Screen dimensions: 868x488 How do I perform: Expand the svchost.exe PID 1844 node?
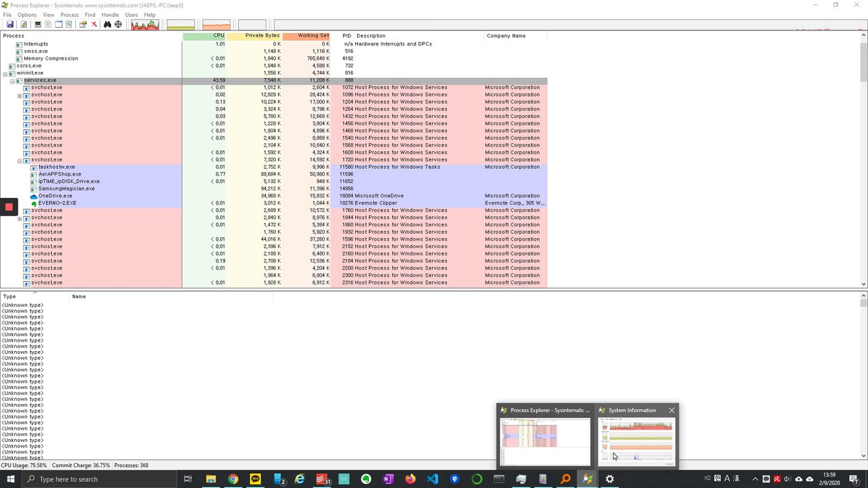pos(20,218)
